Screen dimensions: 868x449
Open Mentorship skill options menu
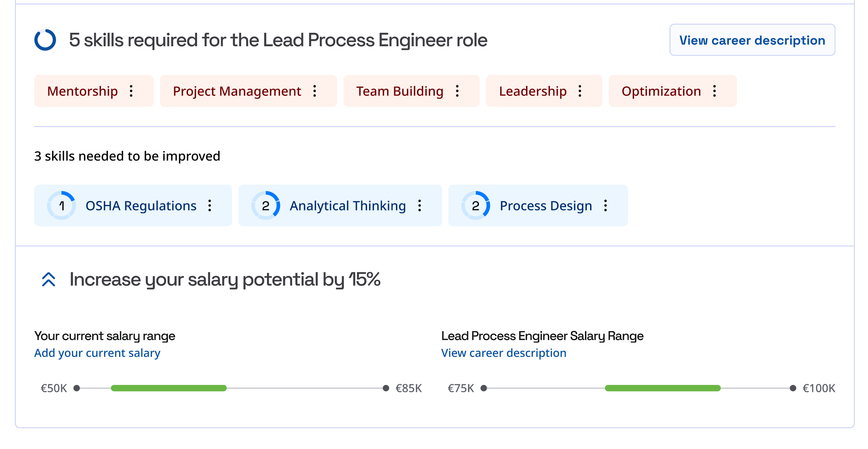tap(131, 91)
